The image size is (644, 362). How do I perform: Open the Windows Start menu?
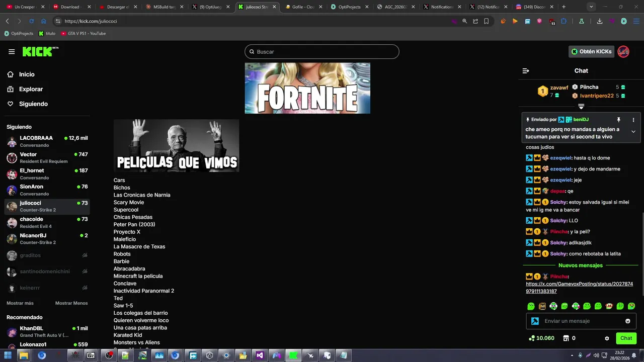tap(7, 355)
